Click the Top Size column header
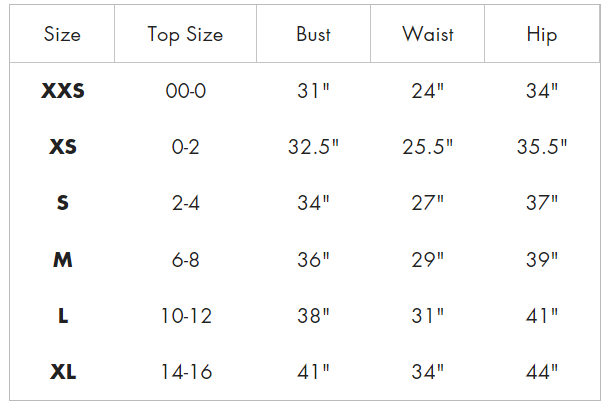Image resolution: width=606 pixels, height=403 pixels. pyautogui.click(x=186, y=35)
